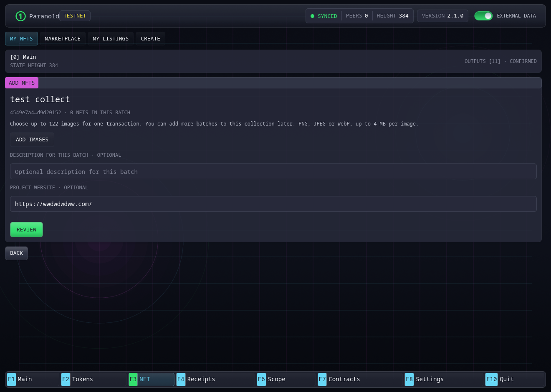Viewport: 551px width, 392px height.
Task: Click the TESTNET network badge
Action: coord(75,16)
